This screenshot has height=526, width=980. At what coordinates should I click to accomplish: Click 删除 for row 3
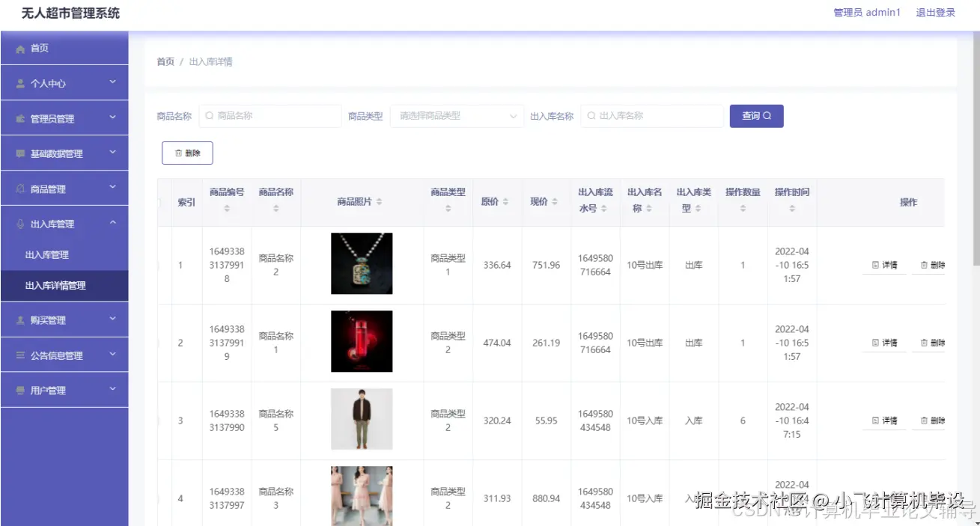coord(929,421)
